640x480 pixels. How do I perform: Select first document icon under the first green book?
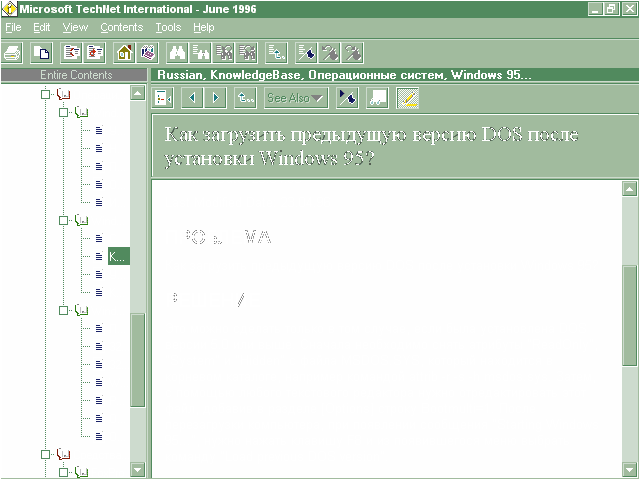tap(99, 130)
